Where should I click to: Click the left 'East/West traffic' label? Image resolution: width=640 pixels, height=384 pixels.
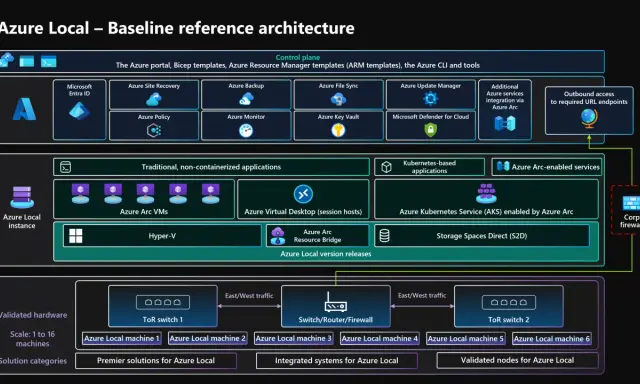pyautogui.click(x=249, y=295)
